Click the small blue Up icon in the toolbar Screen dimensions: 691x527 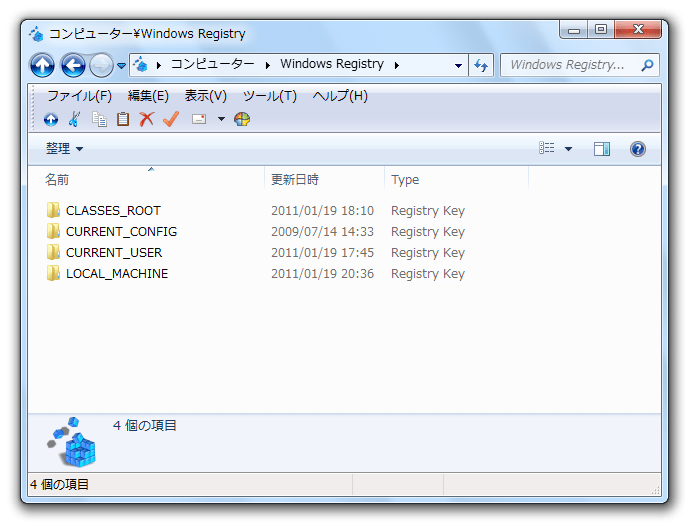(x=51, y=119)
